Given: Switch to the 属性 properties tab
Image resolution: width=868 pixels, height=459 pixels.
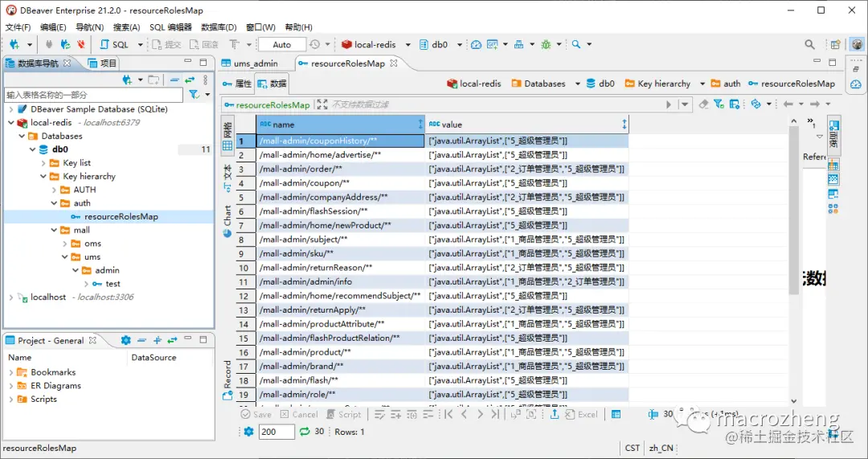Looking at the screenshot, I should coord(237,84).
